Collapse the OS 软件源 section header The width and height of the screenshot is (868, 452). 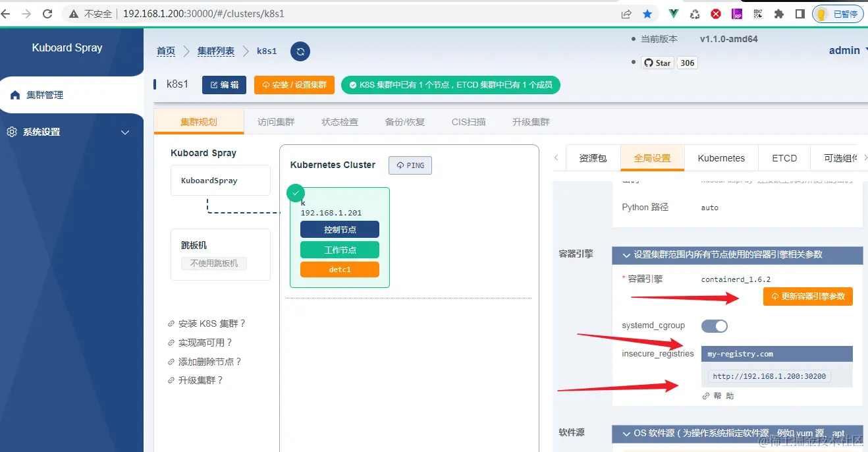pyautogui.click(x=738, y=434)
